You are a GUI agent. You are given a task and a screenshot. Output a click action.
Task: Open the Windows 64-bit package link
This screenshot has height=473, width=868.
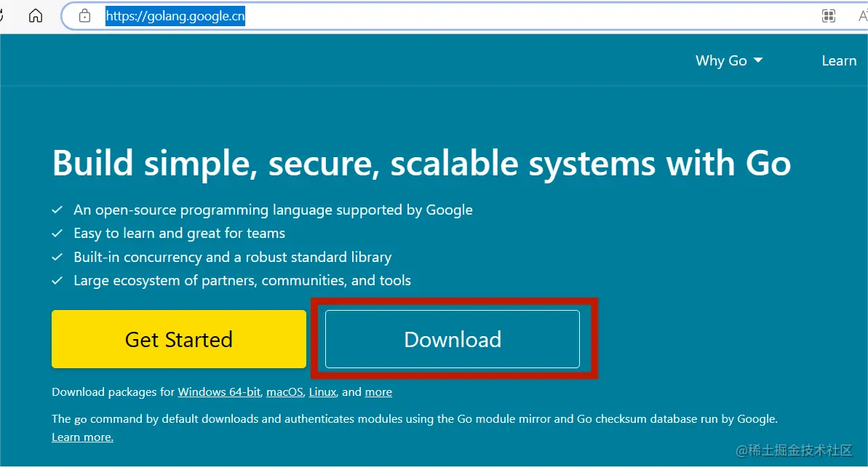[219, 392]
